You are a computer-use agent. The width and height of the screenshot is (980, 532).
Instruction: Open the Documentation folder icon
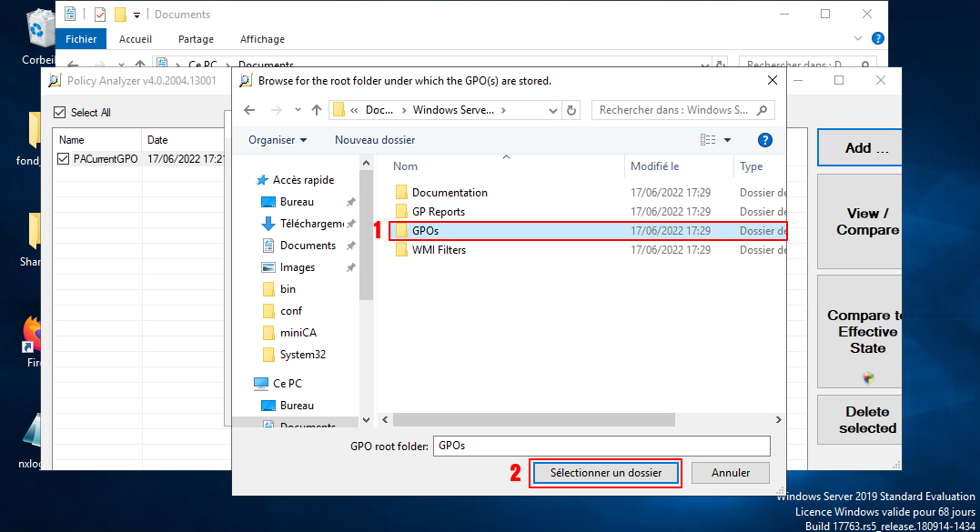click(x=401, y=193)
